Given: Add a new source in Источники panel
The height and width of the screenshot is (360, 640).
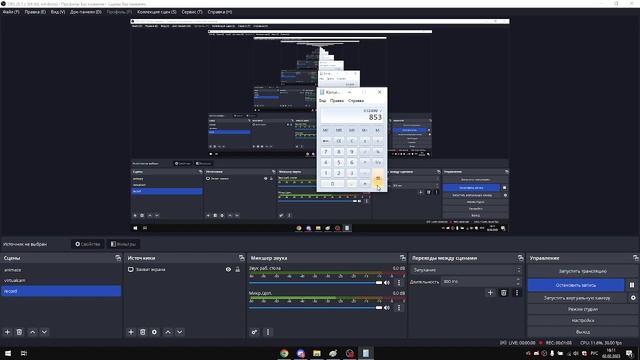Looking at the screenshot, I should pos(131,332).
